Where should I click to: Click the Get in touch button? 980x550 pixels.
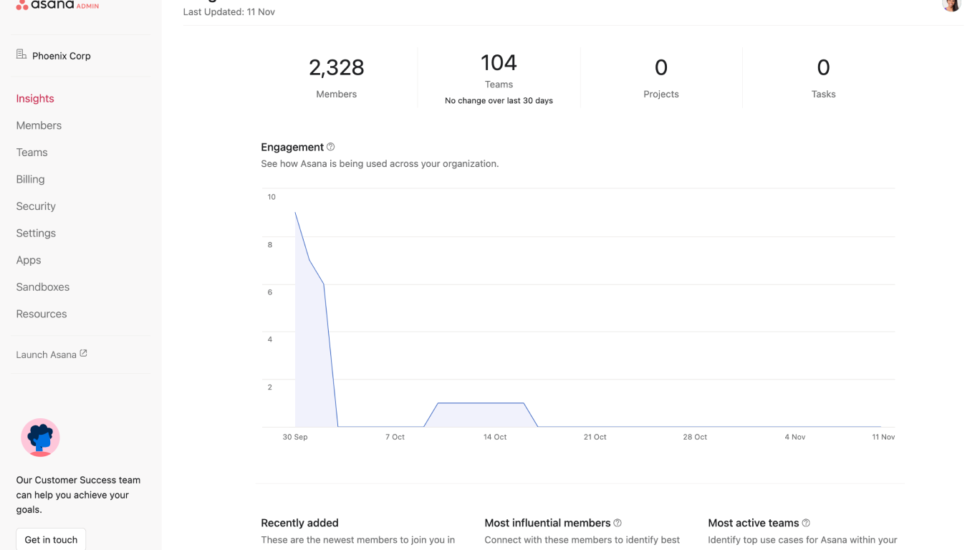pos(50,539)
